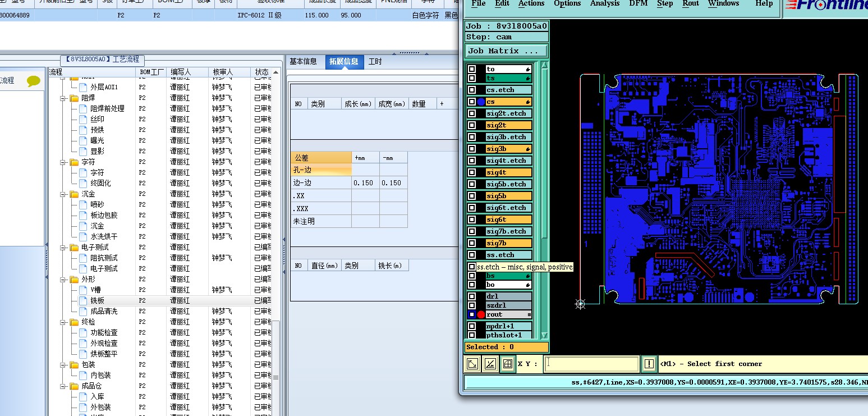Toggle the checkbox for layer sig3b
868x416 pixels.
(x=472, y=149)
